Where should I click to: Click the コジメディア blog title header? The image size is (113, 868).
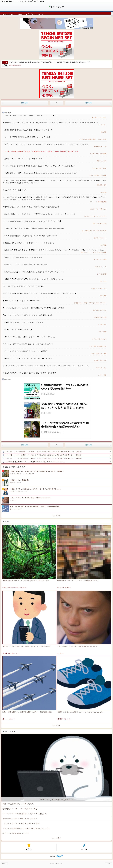(x=57, y=7)
